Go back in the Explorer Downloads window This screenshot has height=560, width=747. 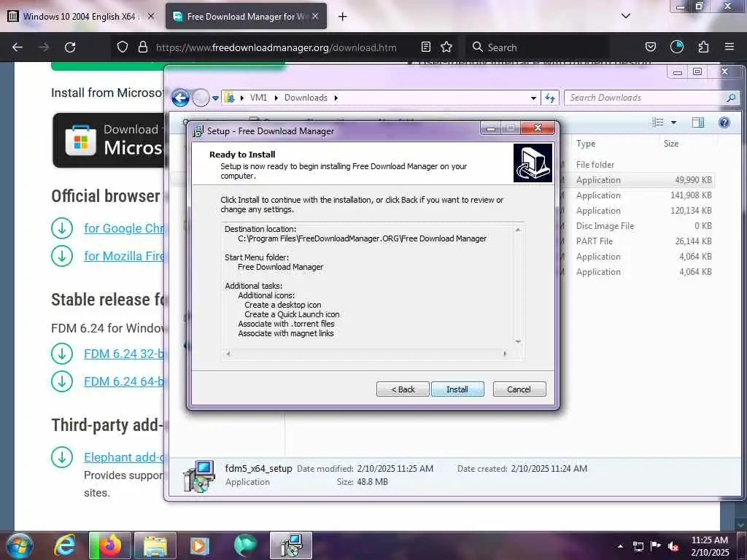(x=181, y=98)
